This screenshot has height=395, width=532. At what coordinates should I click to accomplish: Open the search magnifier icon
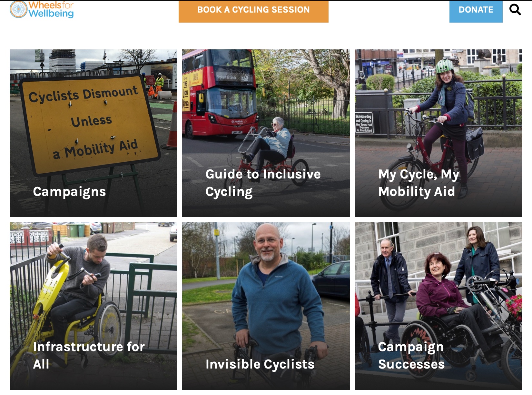515,10
